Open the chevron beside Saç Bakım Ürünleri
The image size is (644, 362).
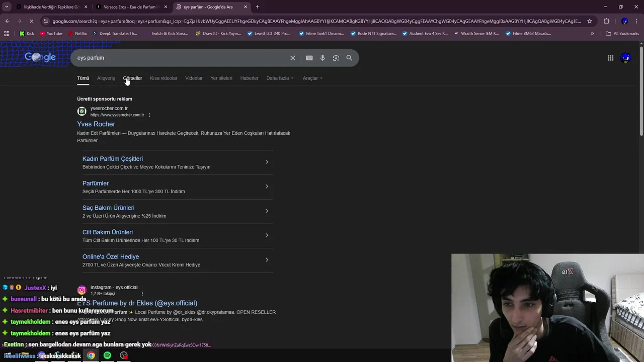click(267, 211)
